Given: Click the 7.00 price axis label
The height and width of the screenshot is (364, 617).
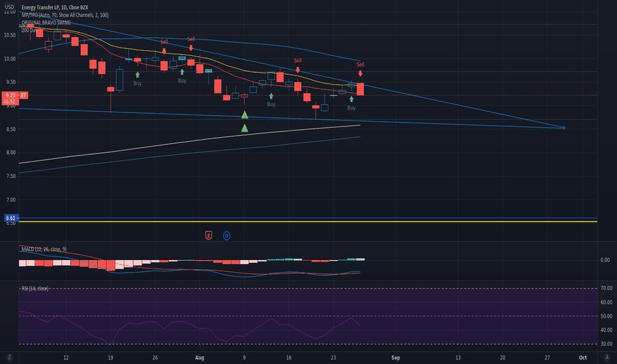Looking at the screenshot, I should [10, 199].
